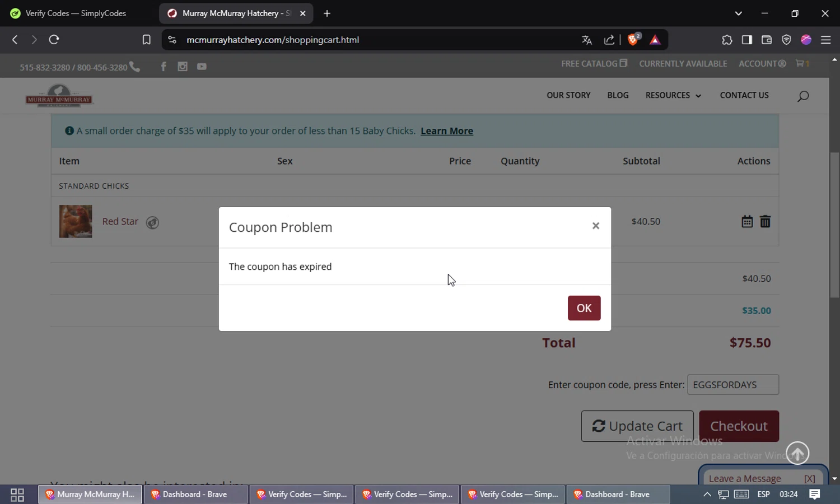Screen dimensions: 840x504
Task: Select the Murray McMurray H... taskbar window
Action: [90, 494]
